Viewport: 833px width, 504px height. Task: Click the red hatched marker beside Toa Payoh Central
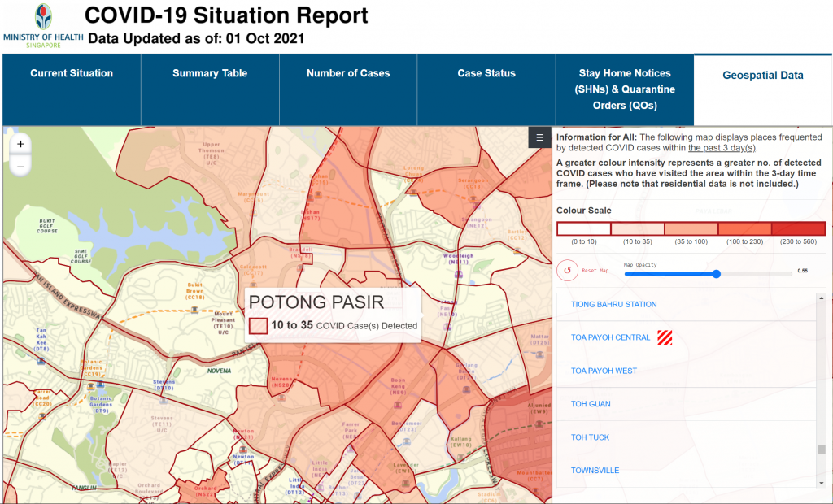point(665,337)
